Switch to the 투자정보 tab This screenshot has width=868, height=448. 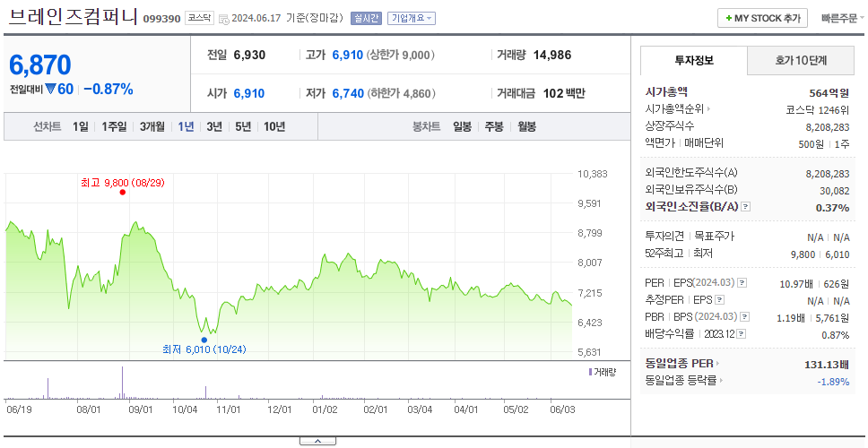click(694, 60)
